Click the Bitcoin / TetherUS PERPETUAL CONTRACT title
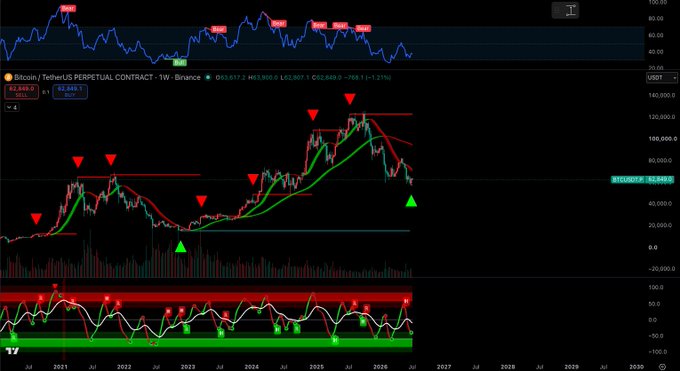The height and width of the screenshot is (371, 680). (107, 77)
